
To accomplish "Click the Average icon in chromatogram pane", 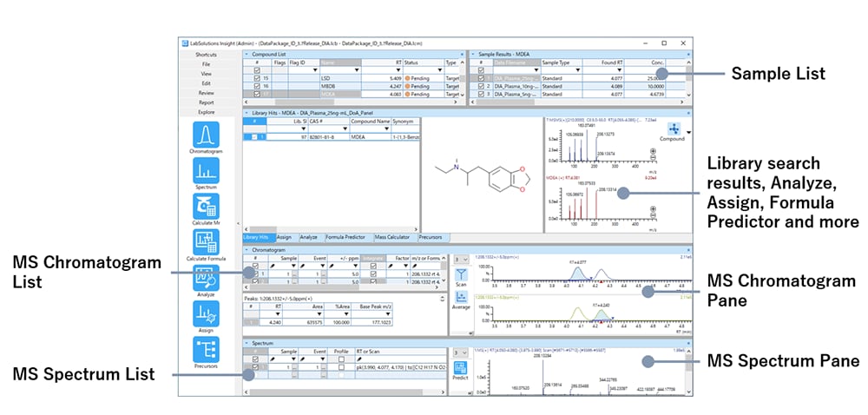I will point(461,301).
